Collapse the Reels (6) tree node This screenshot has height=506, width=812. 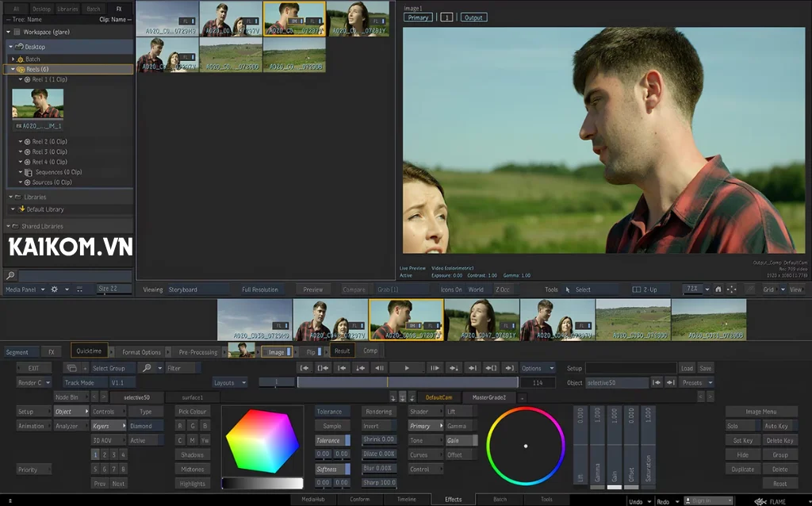(13, 70)
